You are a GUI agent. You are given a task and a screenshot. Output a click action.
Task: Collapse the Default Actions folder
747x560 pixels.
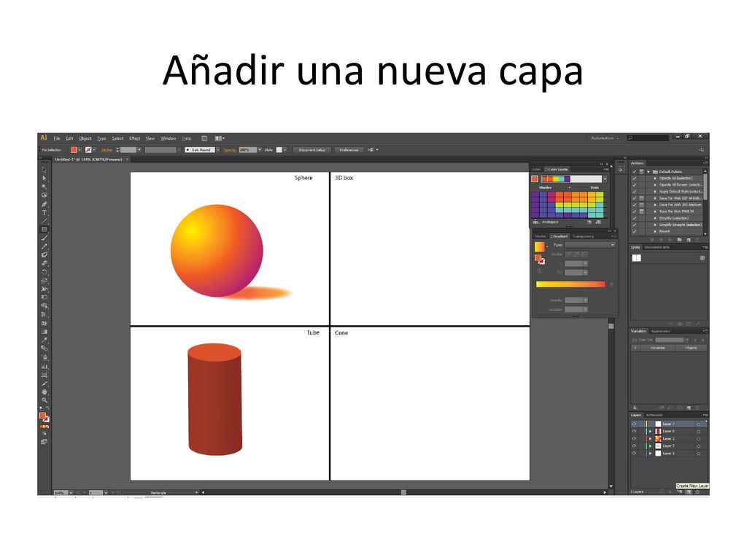tap(649, 171)
